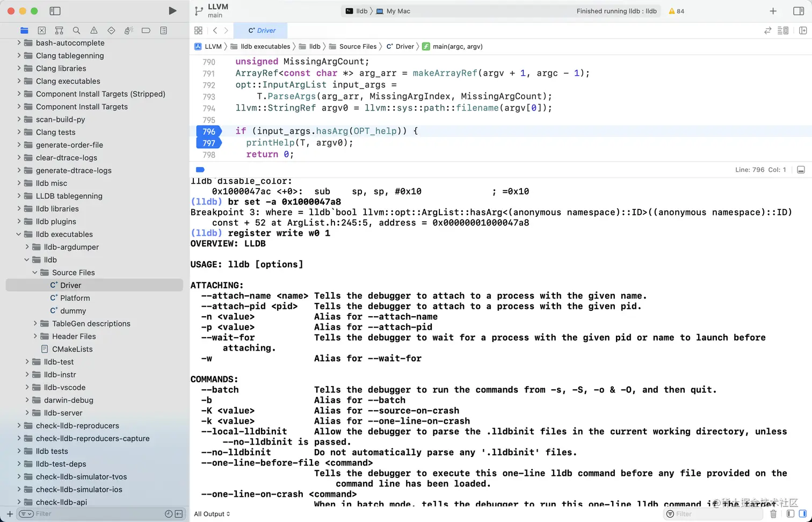
Task: Click the Driver breadcrumb item
Action: click(x=400, y=47)
